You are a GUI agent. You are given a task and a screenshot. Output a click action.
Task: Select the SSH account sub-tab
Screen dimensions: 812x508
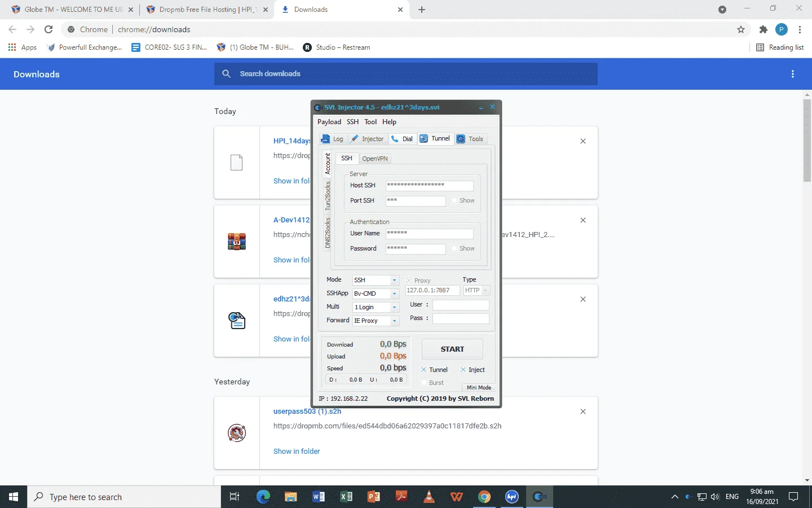(x=347, y=158)
